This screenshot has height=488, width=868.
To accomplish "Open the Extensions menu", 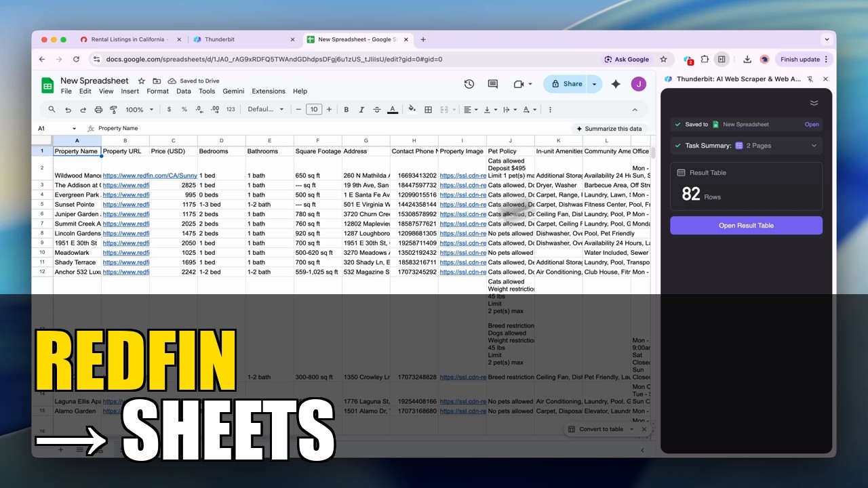I will pyautogui.click(x=269, y=91).
